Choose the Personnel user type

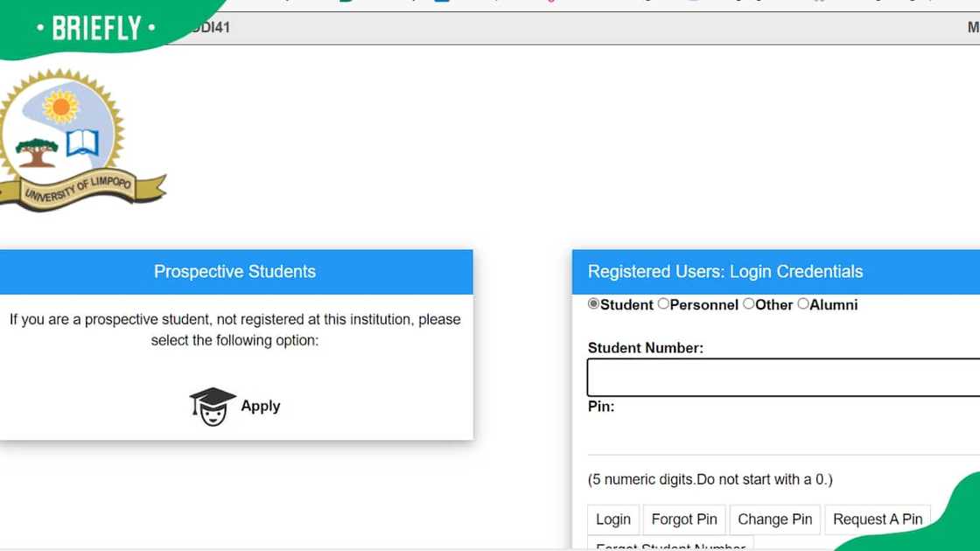[x=663, y=304]
